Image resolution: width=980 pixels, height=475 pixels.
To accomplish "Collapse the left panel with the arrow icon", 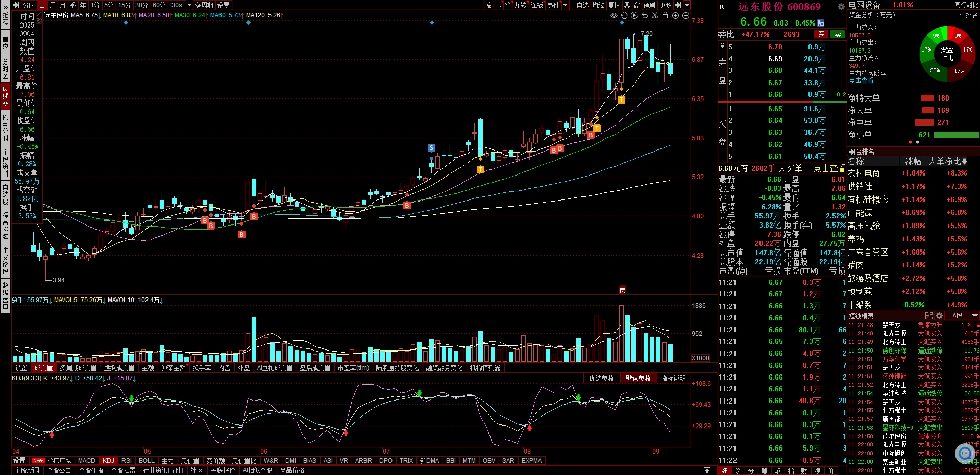I will 16,5.
